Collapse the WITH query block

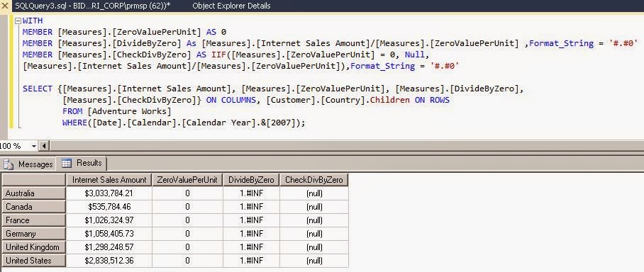(18, 21)
